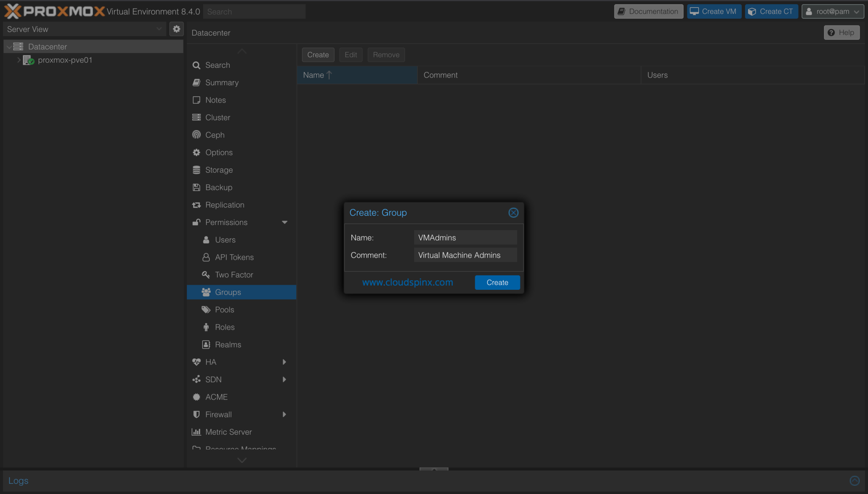The height and width of the screenshot is (494, 868).
Task: Select the Replication section
Action: [x=224, y=205]
